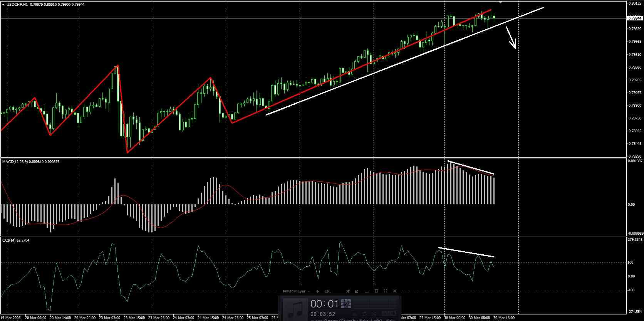The height and width of the screenshot is (321, 644).
Task: Click the CCI(14) 62.2704 indicator label
Action: coord(16,240)
